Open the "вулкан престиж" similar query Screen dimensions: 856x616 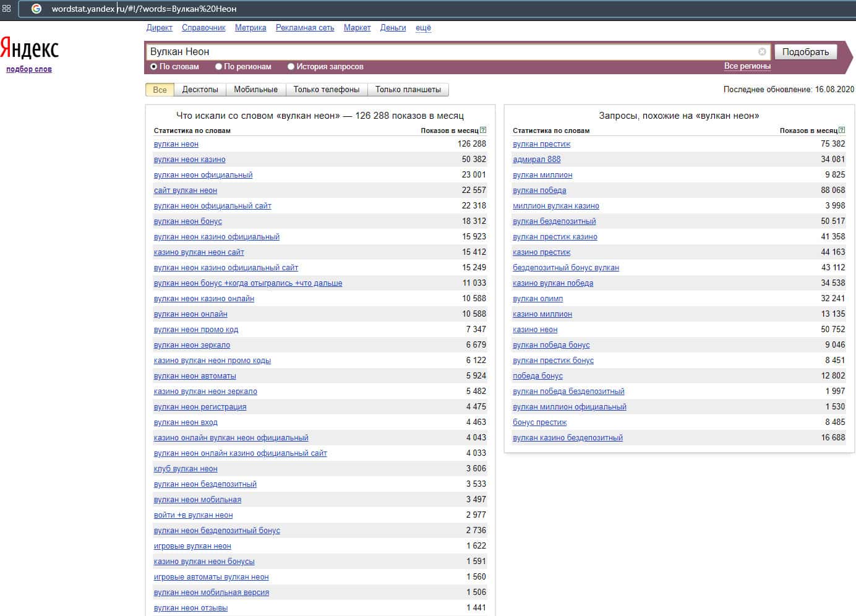tap(541, 144)
